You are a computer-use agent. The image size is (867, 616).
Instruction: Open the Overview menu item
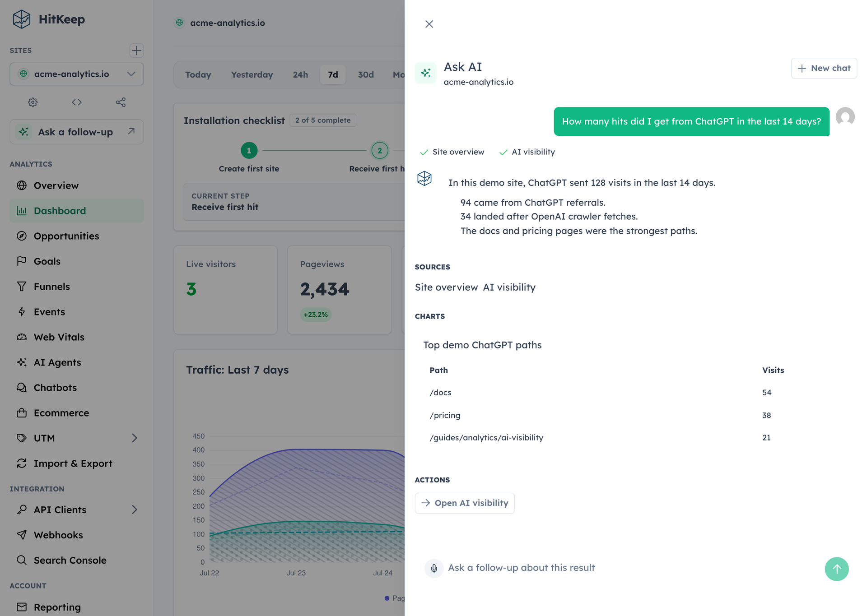point(77,185)
